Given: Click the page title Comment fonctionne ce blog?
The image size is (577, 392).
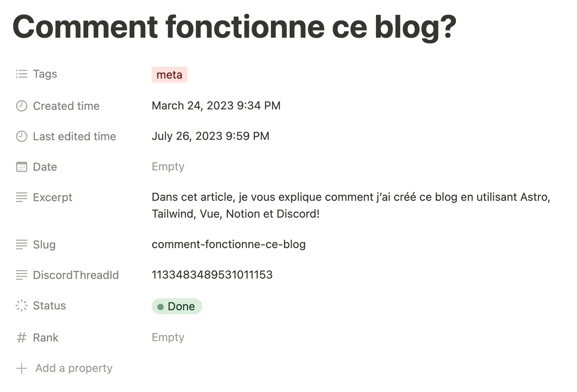Looking at the screenshot, I should point(235,27).
